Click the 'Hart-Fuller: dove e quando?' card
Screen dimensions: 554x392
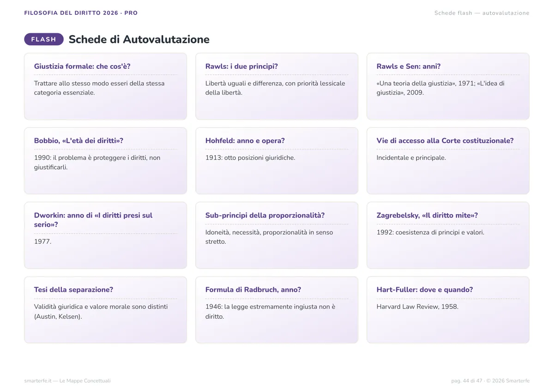coord(448,310)
